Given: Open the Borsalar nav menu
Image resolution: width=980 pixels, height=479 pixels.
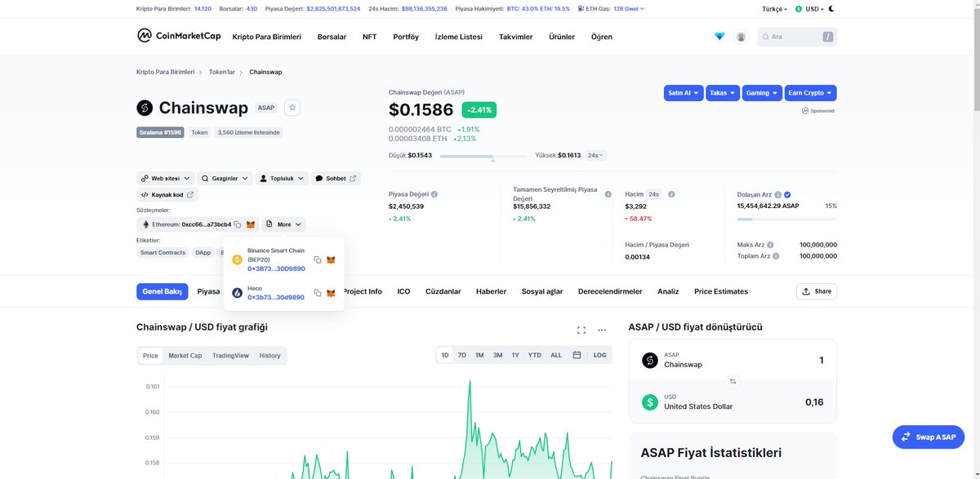Looking at the screenshot, I should [x=332, y=37].
